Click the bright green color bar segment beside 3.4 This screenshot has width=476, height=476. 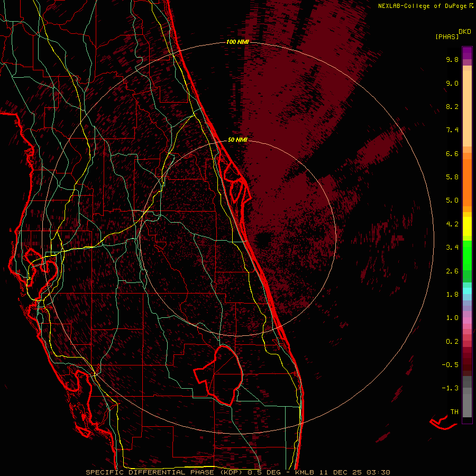click(x=467, y=255)
